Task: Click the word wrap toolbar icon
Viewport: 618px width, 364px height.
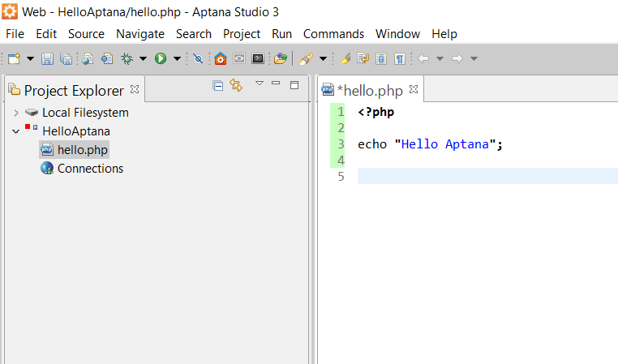Action: pos(363,58)
